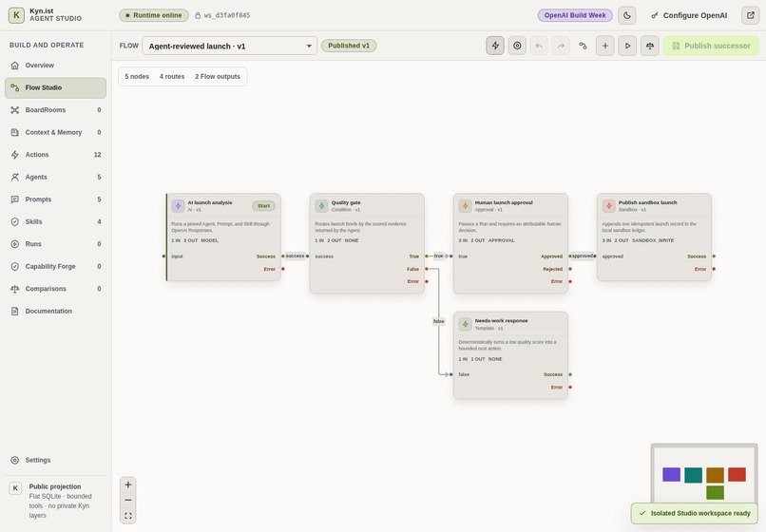Viewport: 766px width, 532px height.
Task: Run the flow with the play button
Action: click(627, 46)
